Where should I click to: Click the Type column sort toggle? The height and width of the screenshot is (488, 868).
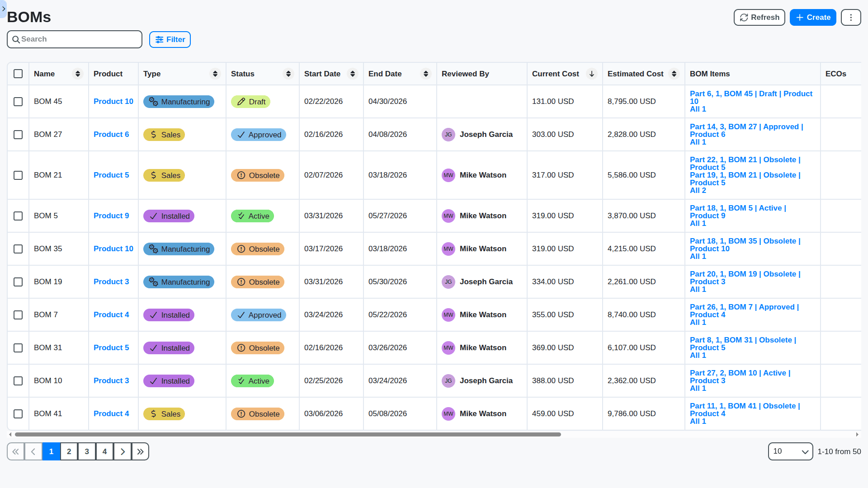[215, 74]
